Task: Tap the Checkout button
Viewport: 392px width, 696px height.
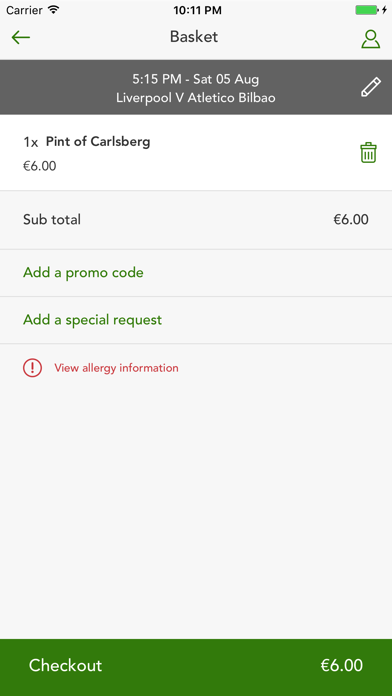Action: click(x=196, y=667)
